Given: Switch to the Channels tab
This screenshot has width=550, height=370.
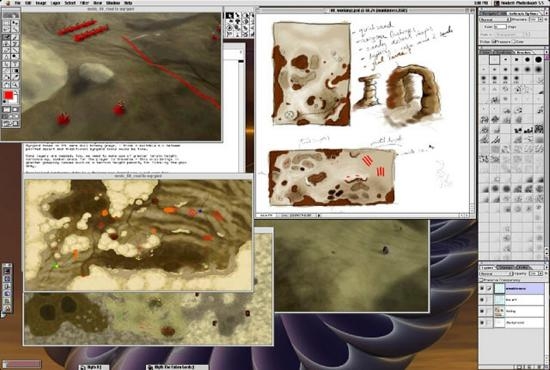Looking at the screenshot, I should click(x=505, y=268).
